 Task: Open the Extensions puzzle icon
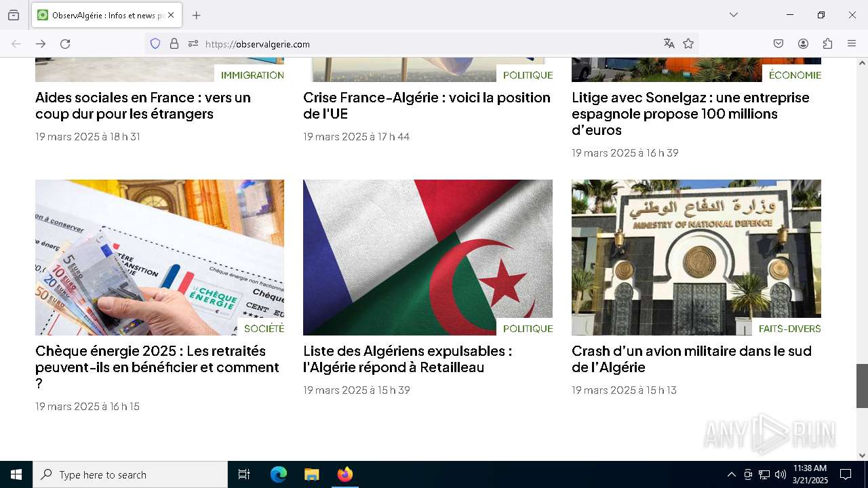(827, 43)
